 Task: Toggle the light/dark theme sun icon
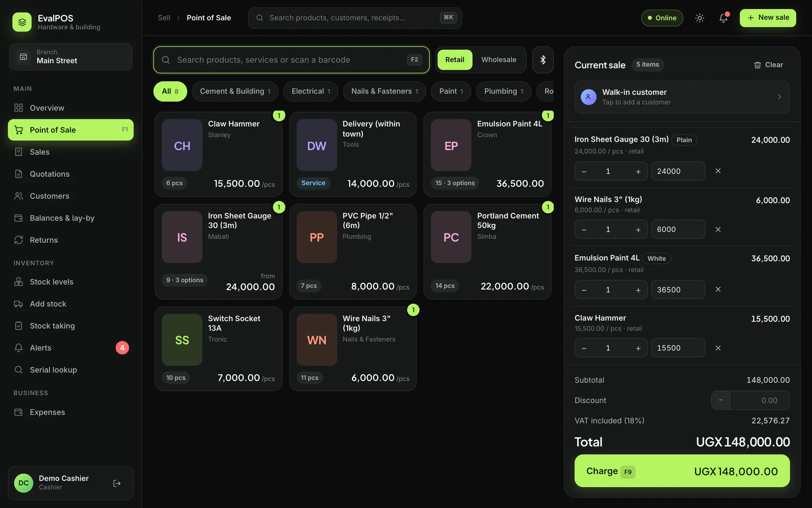click(x=700, y=18)
